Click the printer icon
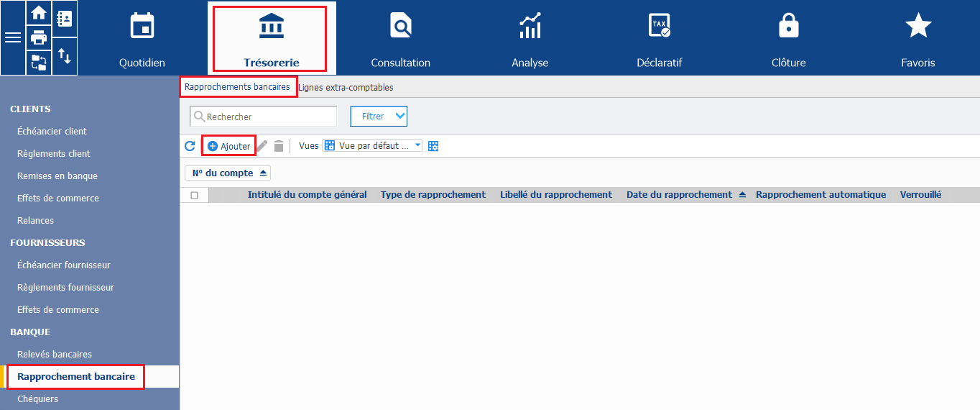Image resolution: width=980 pixels, height=410 pixels. (x=39, y=37)
